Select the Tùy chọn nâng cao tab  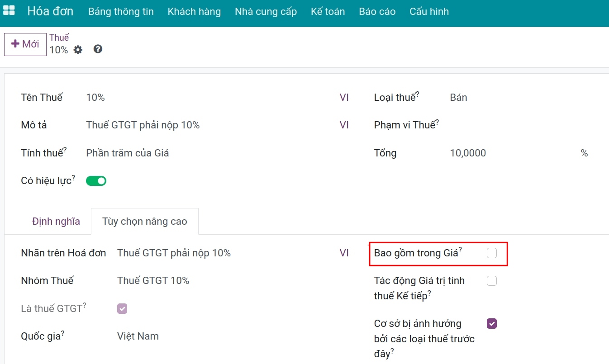pyautogui.click(x=145, y=222)
